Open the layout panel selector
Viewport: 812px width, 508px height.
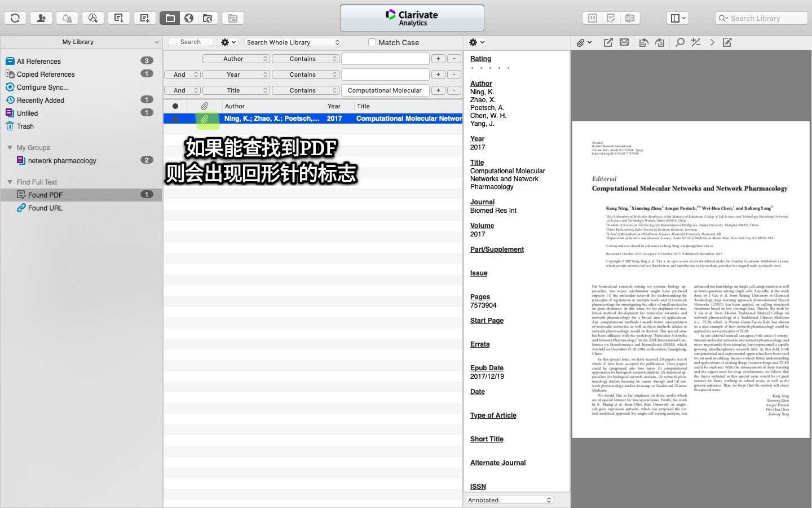[x=678, y=18]
